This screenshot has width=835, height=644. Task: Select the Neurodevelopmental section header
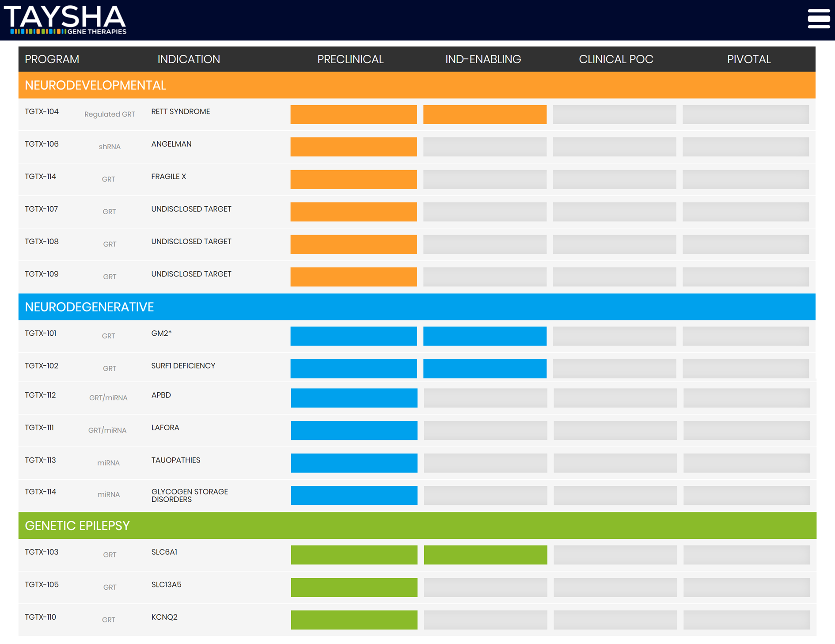click(x=95, y=85)
